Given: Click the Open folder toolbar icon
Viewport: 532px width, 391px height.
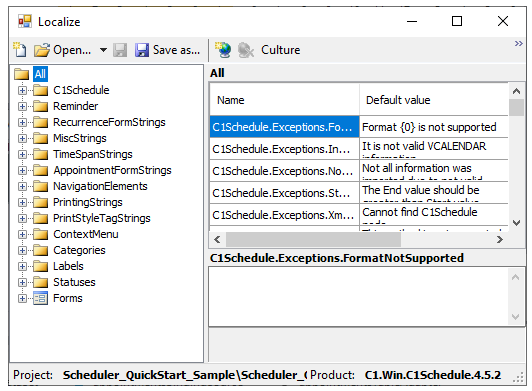Looking at the screenshot, I should click(x=42, y=50).
